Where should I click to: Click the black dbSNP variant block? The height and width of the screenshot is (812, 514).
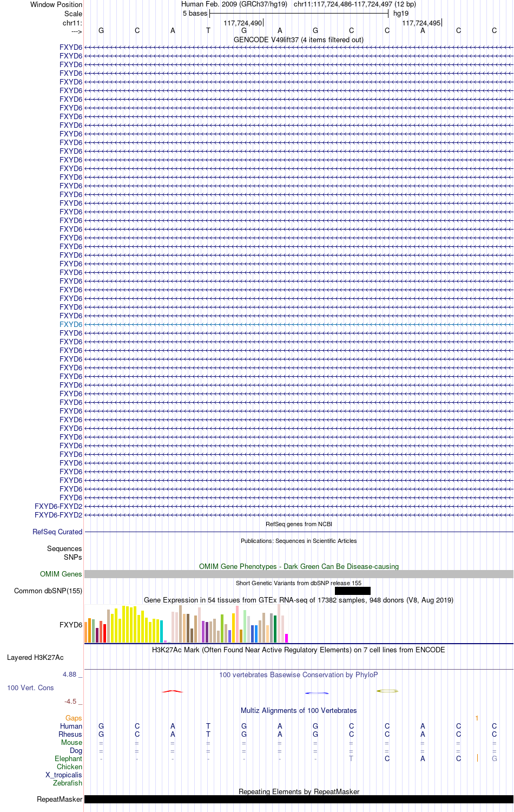point(353,591)
